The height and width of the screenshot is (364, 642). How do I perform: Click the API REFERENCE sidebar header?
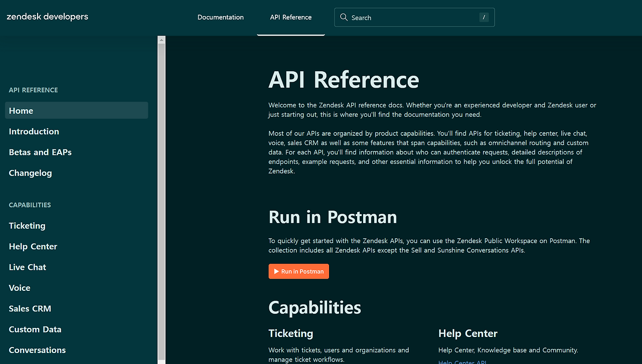pyautogui.click(x=34, y=90)
